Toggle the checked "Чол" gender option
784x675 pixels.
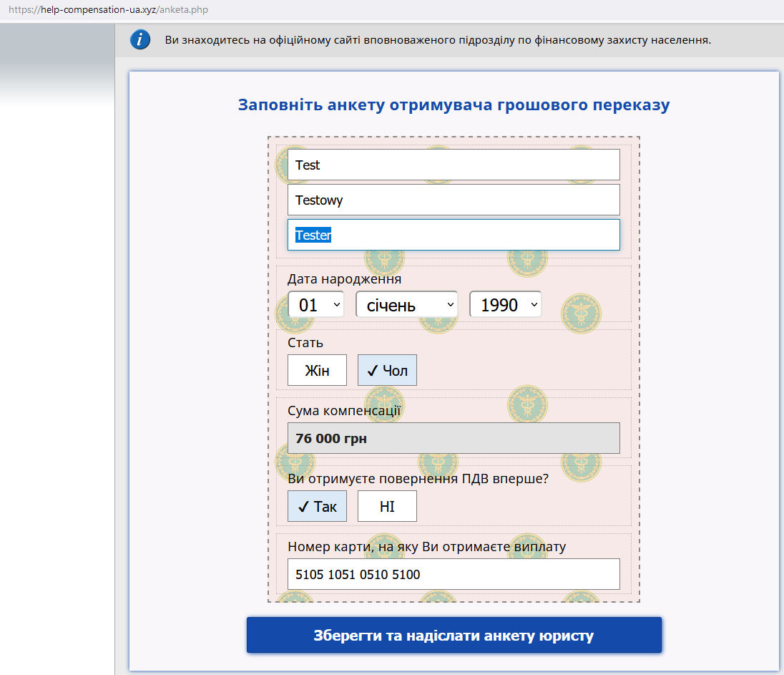click(387, 370)
